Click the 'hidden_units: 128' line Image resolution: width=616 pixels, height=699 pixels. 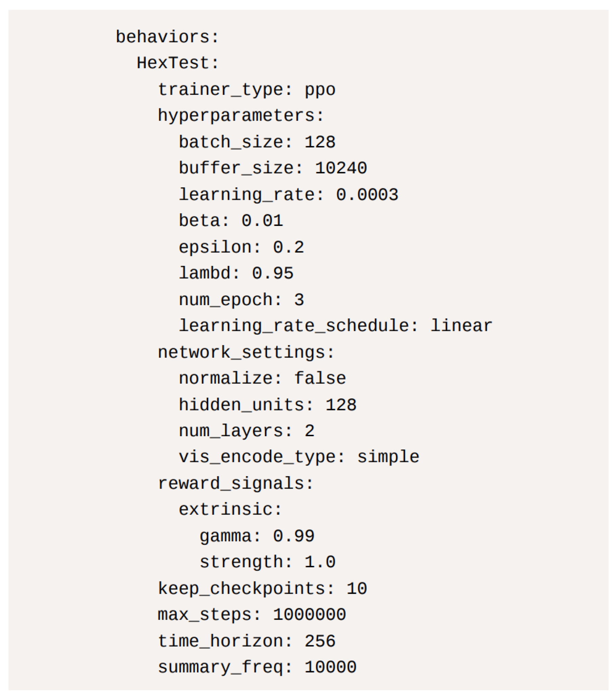click(x=268, y=405)
